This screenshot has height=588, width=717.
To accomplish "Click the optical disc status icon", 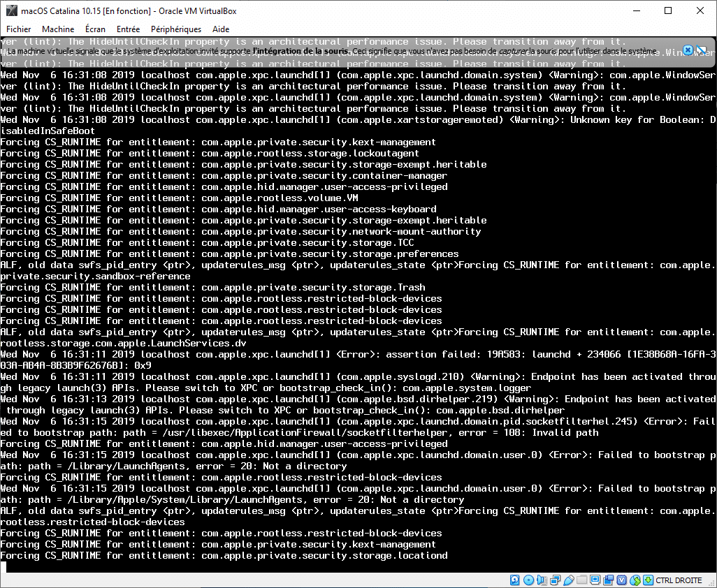I will [528, 580].
